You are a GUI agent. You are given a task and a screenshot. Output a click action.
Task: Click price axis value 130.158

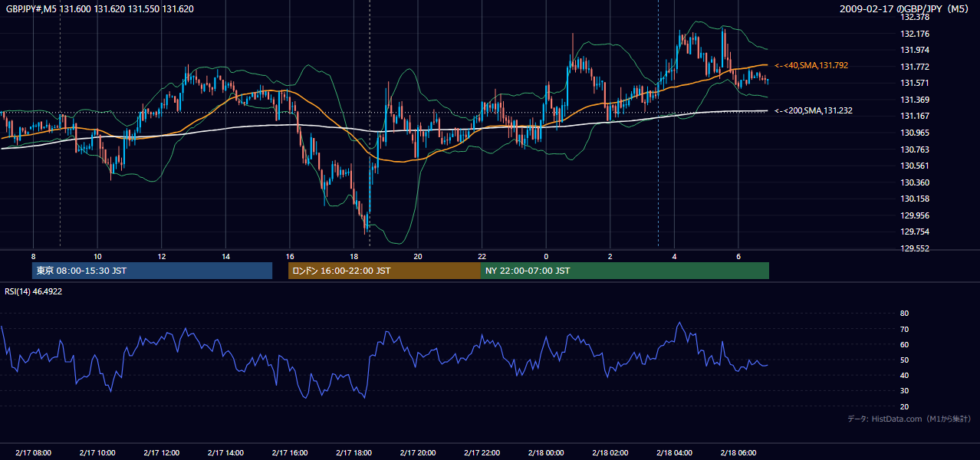pos(915,199)
